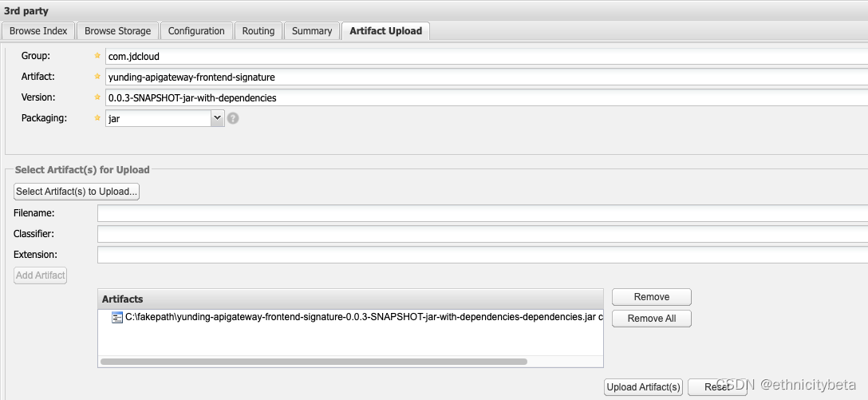This screenshot has width=868, height=400.
Task: Click the Artifacts list horizontal scrollbar
Action: tap(314, 362)
